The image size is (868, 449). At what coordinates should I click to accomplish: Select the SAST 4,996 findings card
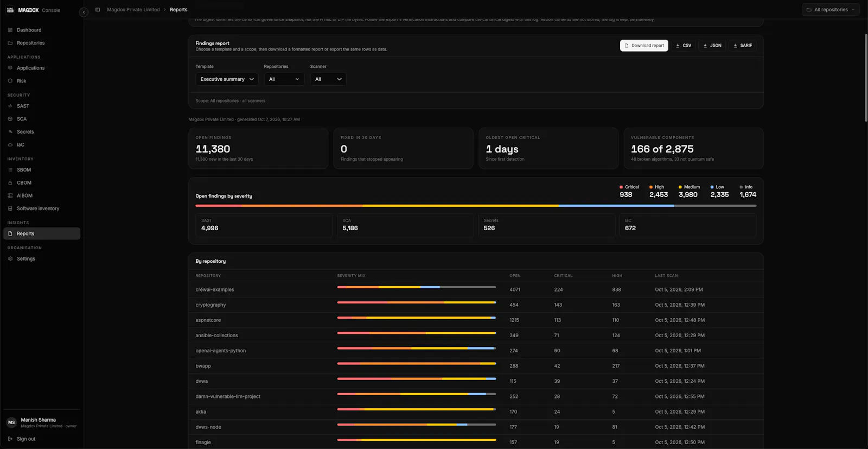[264, 225]
